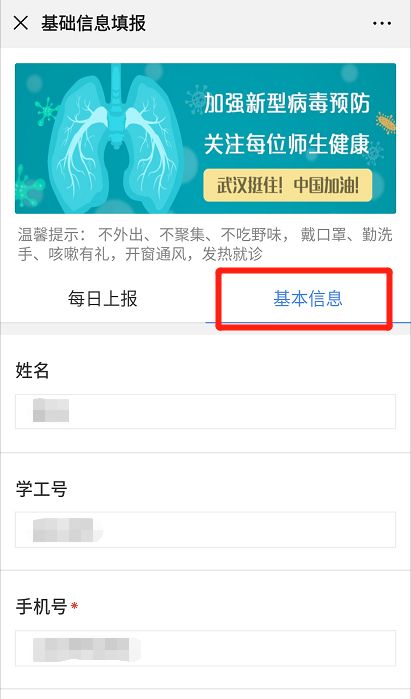Click the green virus icon at banner top-left
Image resolution: width=411 pixels, height=699 pixels.
coord(46,111)
